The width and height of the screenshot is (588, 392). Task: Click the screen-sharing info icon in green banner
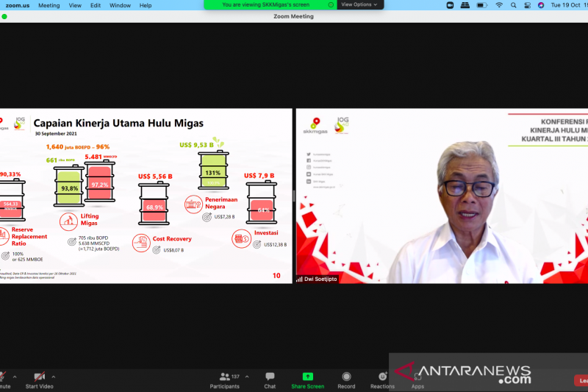[x=331, y=5]
